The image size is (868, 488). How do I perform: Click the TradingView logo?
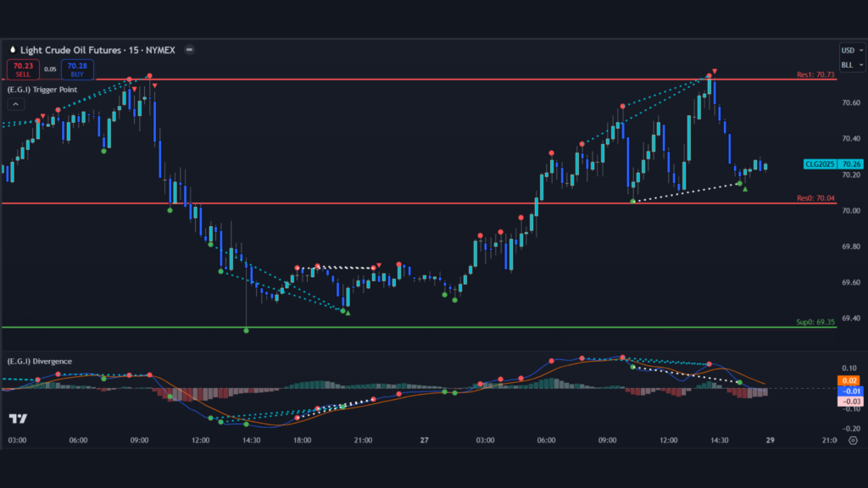(x=16, y=419)
